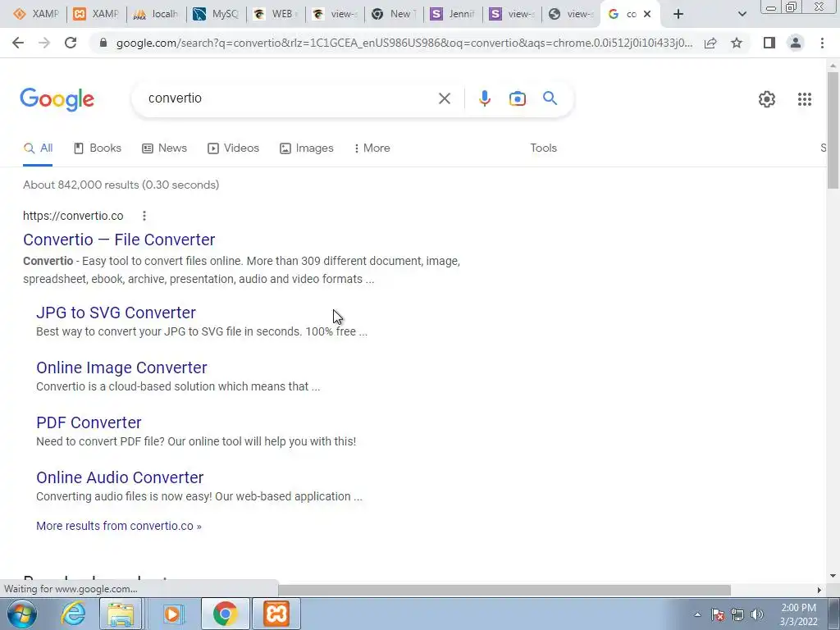The width and height of the screenshot is (840, 630).
Task: Close the current Google search tab
Action: (x=647, y=14)
